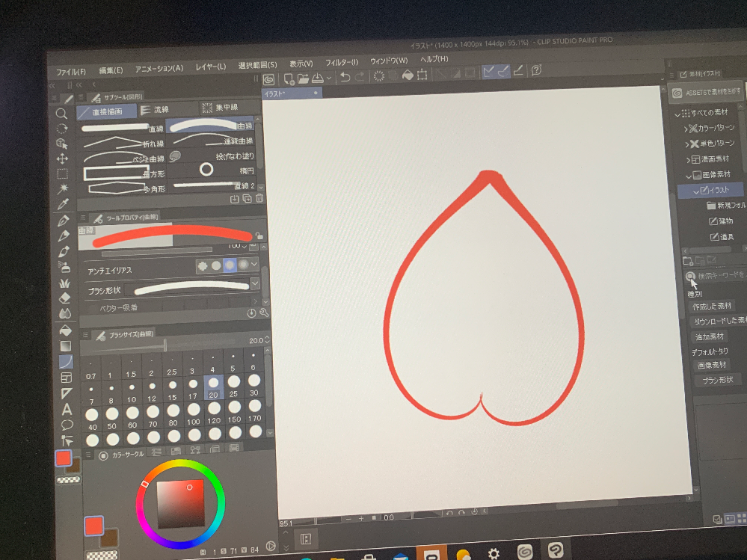Toggle snap to ruler in command bar
The image size is (747, 560).
tap(488, 72)
